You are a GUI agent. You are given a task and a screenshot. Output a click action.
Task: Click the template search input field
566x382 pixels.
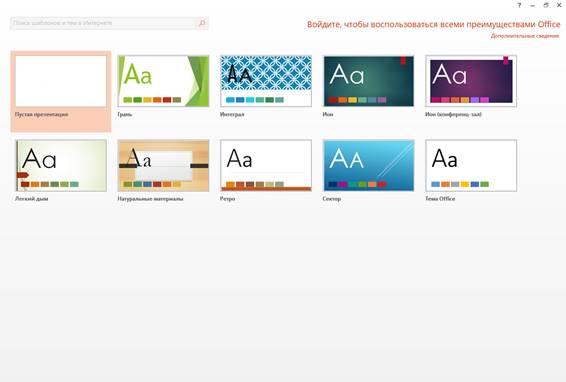tap(109, 23)
